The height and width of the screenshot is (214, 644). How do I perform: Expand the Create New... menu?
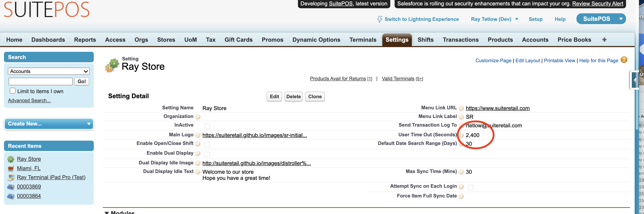49,124
